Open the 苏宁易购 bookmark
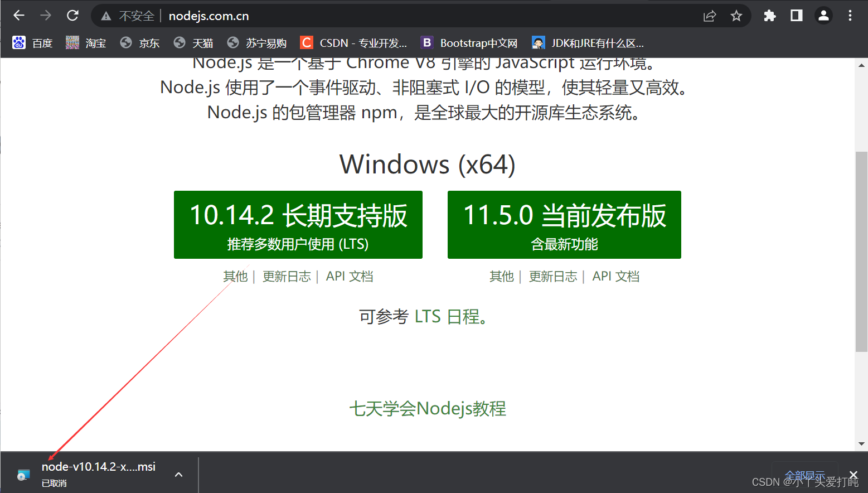Screen dimensions: 868x493 pos(257,43)
